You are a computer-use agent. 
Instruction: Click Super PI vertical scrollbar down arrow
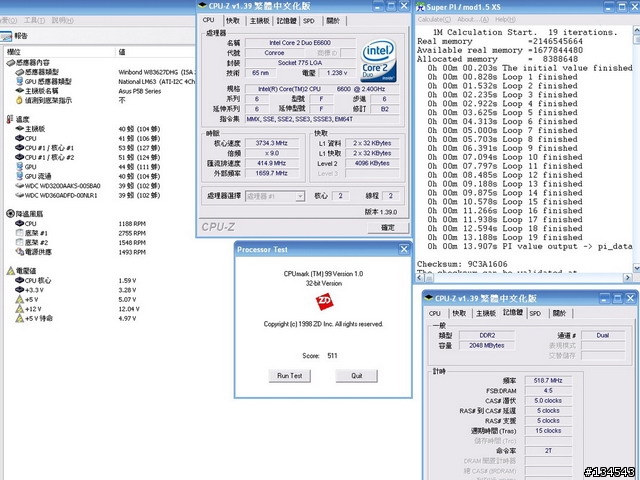[x=636, y=268]
